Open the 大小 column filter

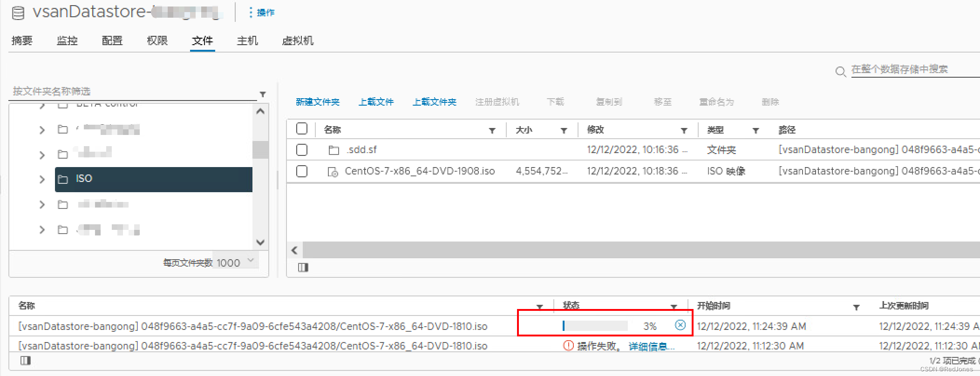(564, 131)
